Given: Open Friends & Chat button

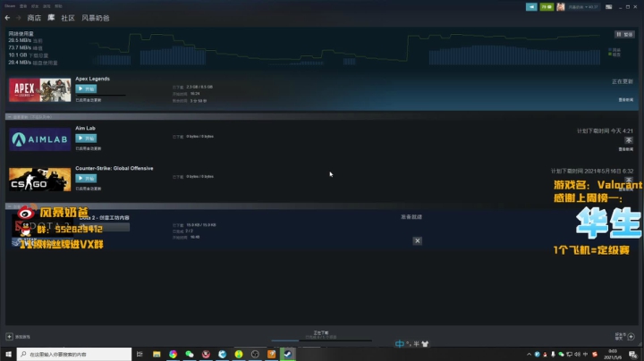Looking at the screenshot, I should click(x=624, y=336).
